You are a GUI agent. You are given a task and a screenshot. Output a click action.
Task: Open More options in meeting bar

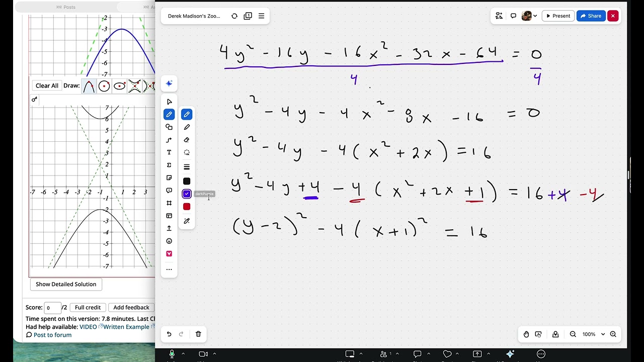(x=541, y=354)
